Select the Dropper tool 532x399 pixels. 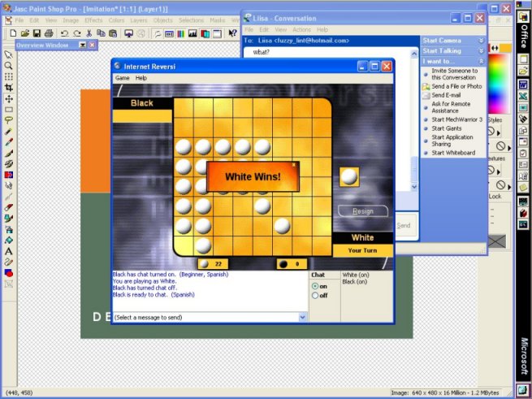pos(8,142)
